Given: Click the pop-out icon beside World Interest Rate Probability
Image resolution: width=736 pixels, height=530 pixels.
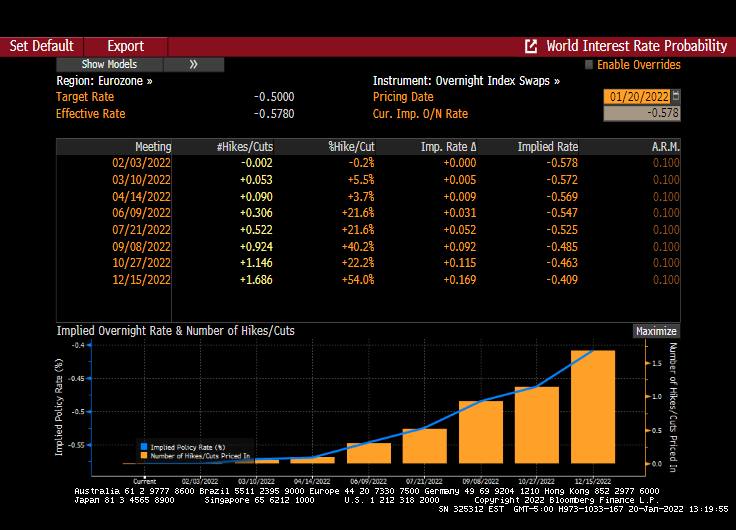Looking at the screenshot, I should (531, 46).
